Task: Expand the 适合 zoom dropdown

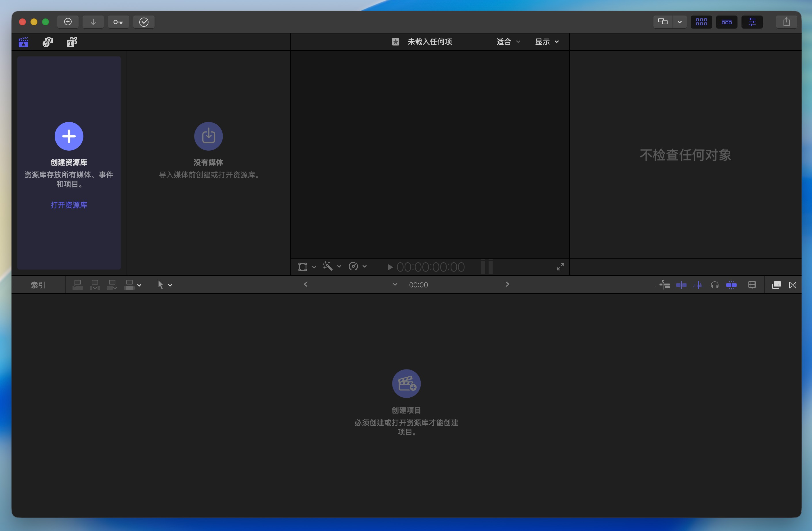Action: point(508,42)
